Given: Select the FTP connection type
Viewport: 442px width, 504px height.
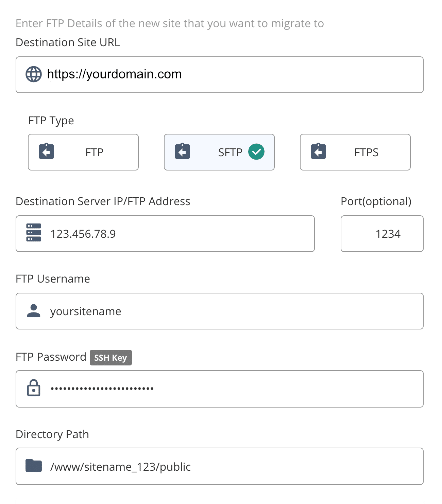Looking at the screenshot, I should click(x=83, y=152).
